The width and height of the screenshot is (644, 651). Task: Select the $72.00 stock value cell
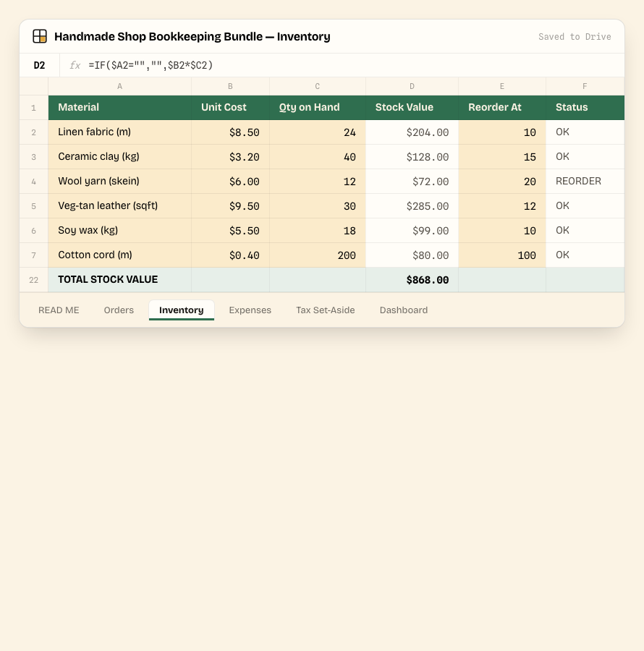coord(412,182)
